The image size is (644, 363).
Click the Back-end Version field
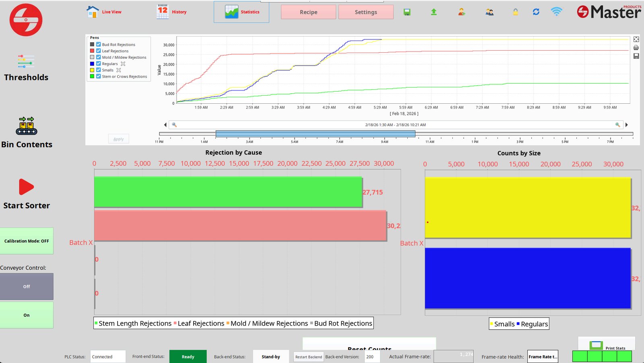click(x=372, y=357)
